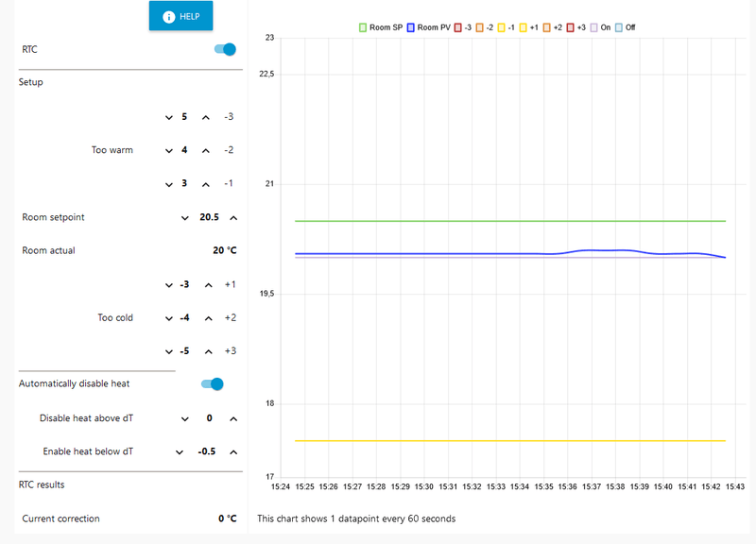The width and height of the screenshot is (756, 544).
Task: Increase Enable heat below dT value
Action: click(x=232, y=451)
